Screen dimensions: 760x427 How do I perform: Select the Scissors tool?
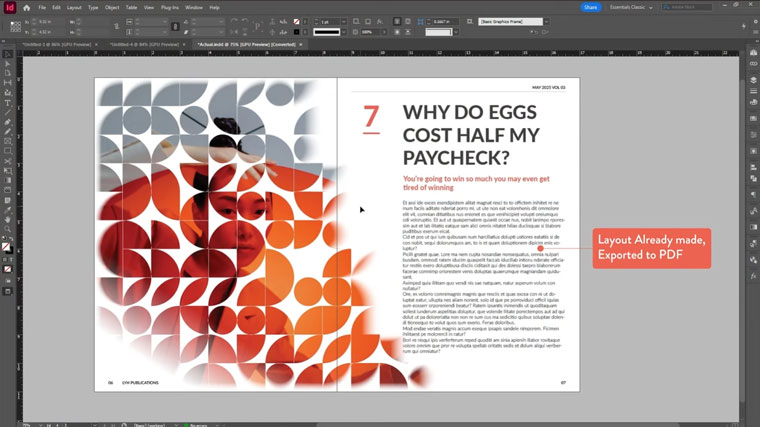8,161
